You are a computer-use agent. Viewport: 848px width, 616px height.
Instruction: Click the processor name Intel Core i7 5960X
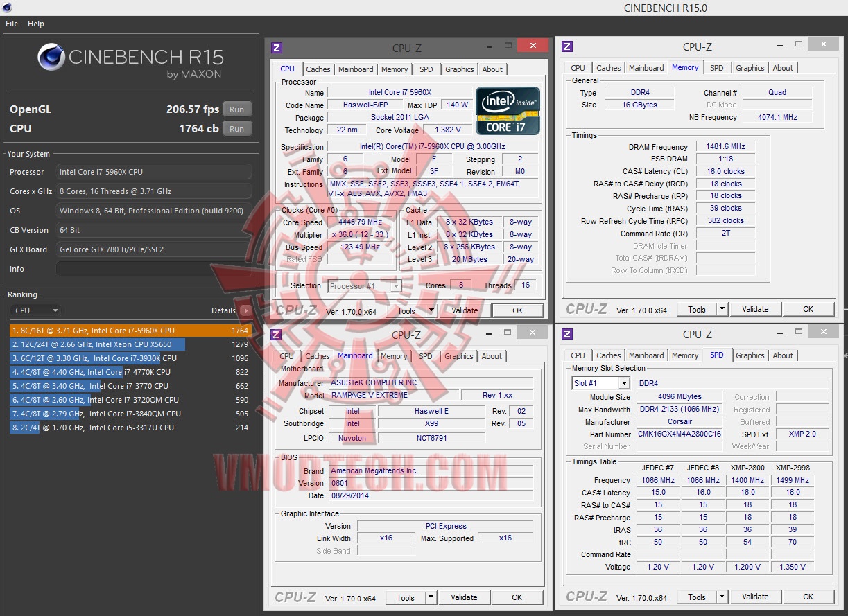click(399, 93)
